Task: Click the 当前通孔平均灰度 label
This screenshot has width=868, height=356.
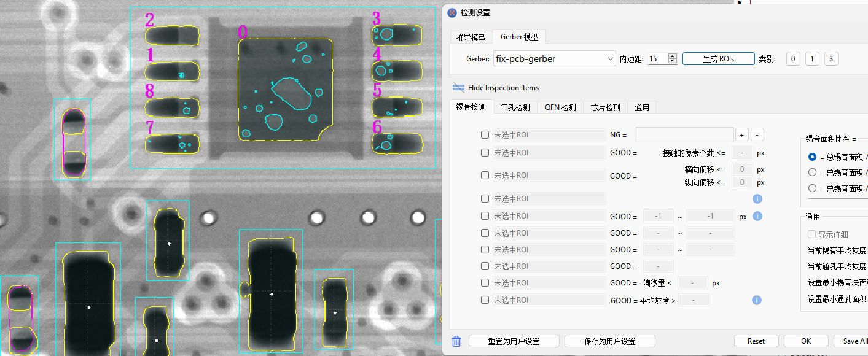Action: 837,266
